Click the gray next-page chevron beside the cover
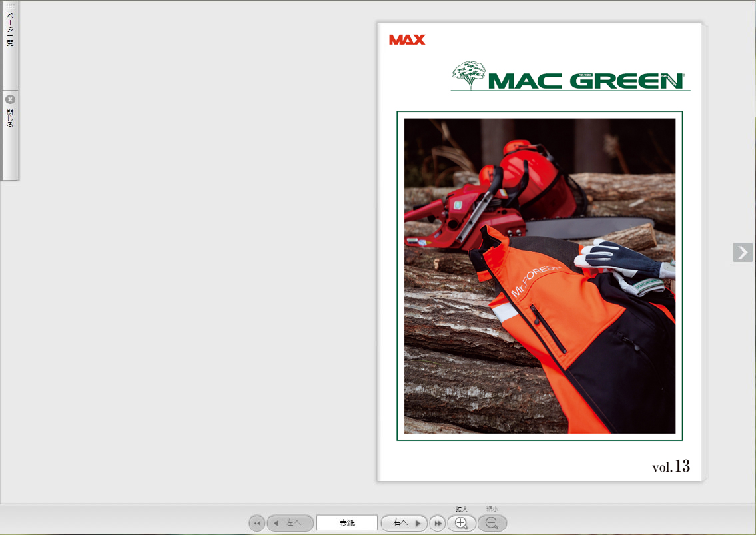Image resolution: width=756 pixels, height=535 pixels. pyautogui.click(x=743, y=252)
